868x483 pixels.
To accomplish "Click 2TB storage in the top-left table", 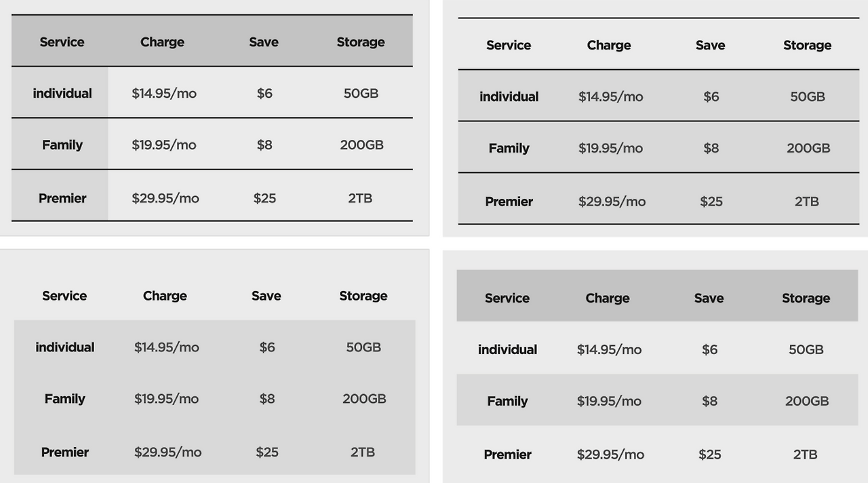I will [360, 198].
